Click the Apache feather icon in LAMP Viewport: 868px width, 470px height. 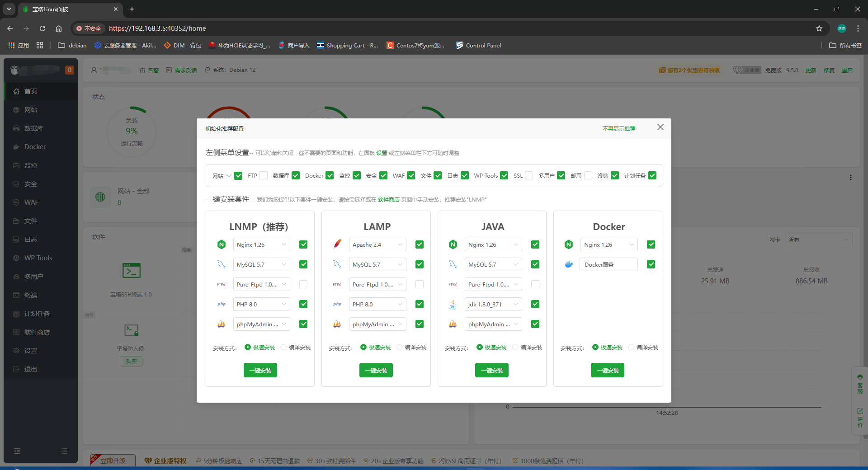(337, 244)
